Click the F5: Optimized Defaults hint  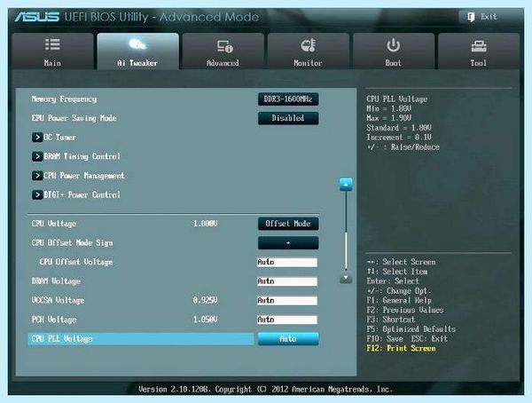(411, 329)
